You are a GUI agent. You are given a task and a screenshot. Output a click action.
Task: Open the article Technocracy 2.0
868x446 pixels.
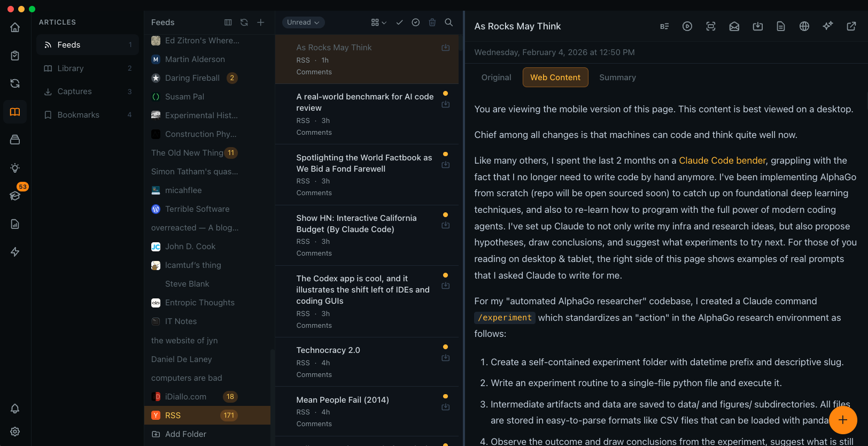pyautogui.click(x=367, y=362)
